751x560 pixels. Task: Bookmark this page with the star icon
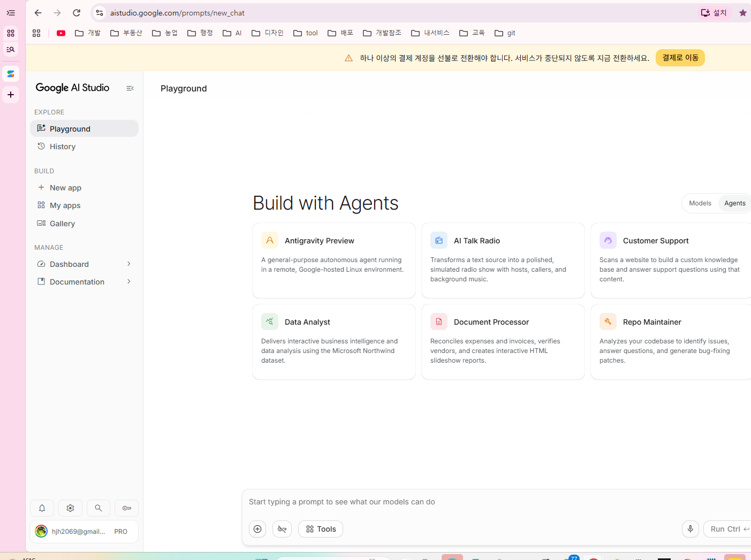[743, 13]
